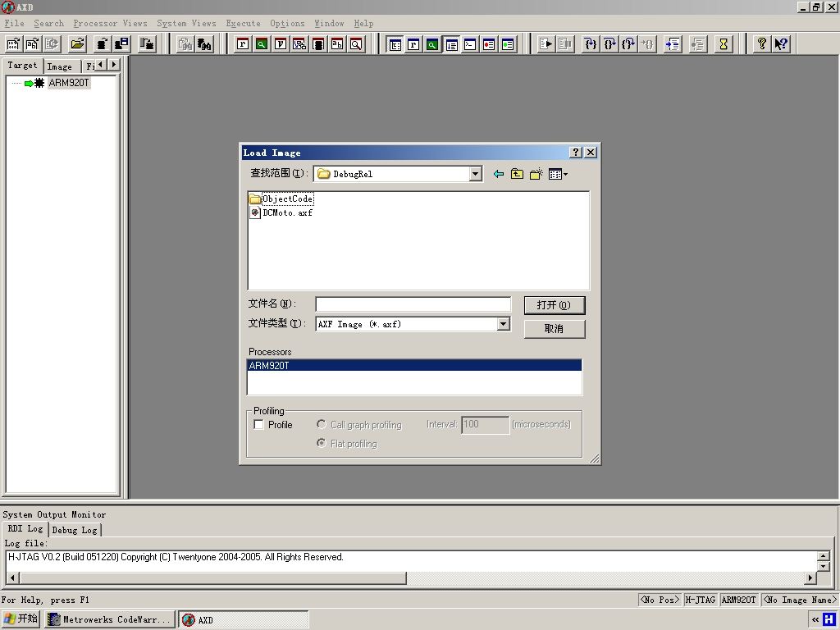
Task: Create a new folder in Load Image dialog
Action: (x=536, y=174)
